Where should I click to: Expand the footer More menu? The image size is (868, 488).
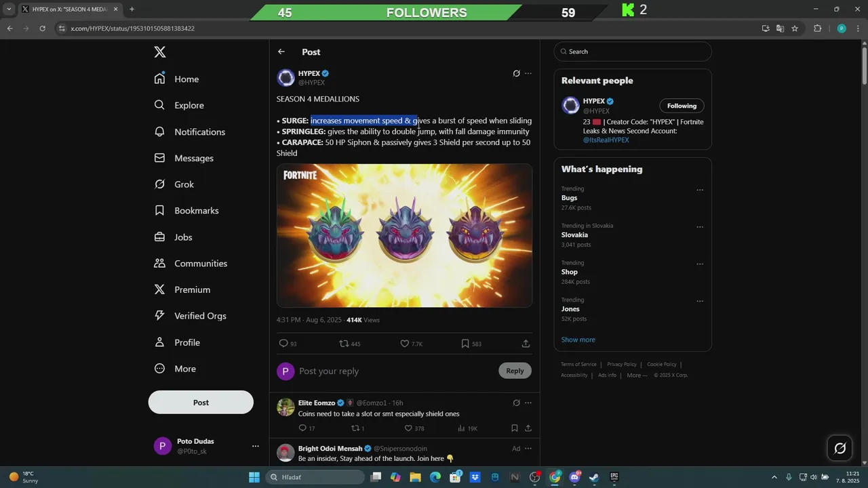coord(637,375)
